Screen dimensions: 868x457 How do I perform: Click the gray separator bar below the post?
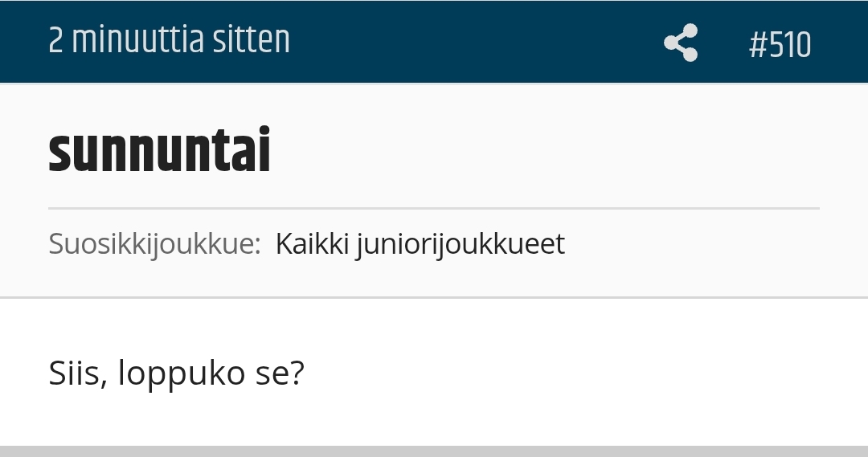(434, 451)
